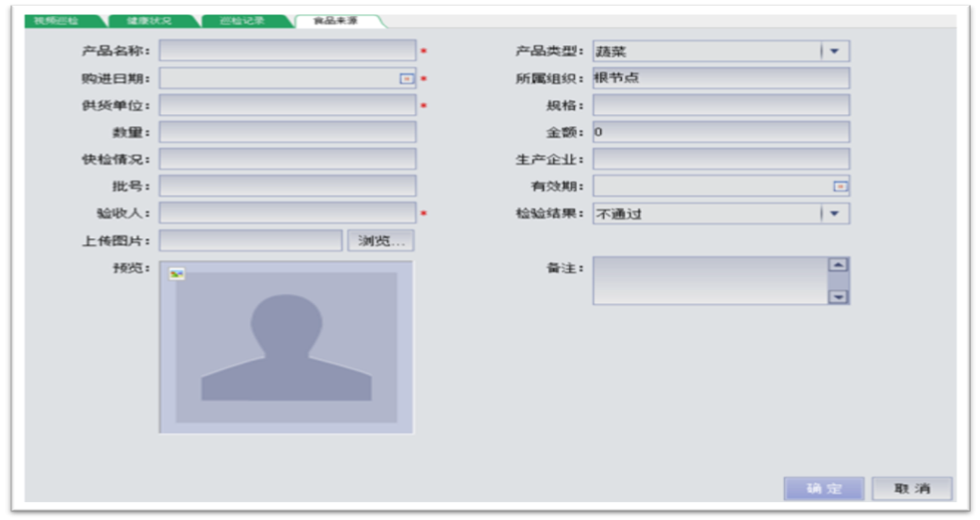Click the 有效期 date field
Screen dimensions: 980x520
pyautogui.click(x=721, y=186)
